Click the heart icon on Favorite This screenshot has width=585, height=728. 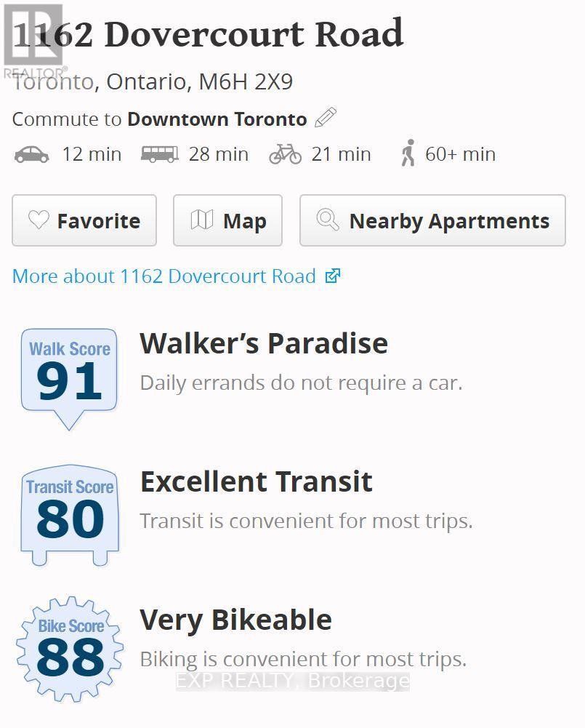[x=39, y=220]
